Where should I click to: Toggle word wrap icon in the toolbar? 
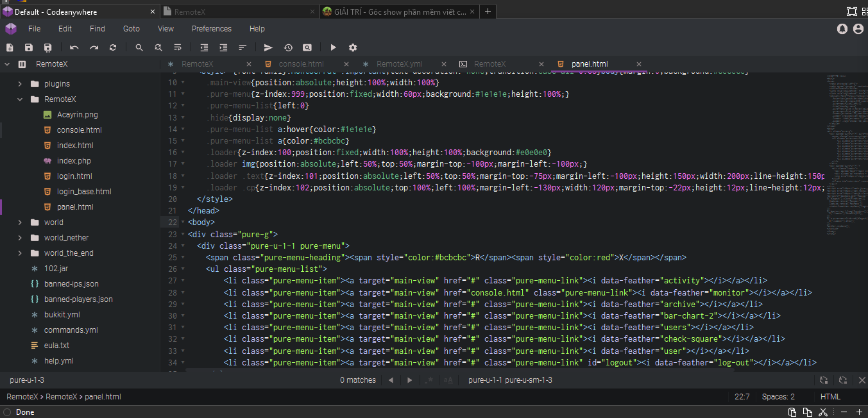pos(178,47)
